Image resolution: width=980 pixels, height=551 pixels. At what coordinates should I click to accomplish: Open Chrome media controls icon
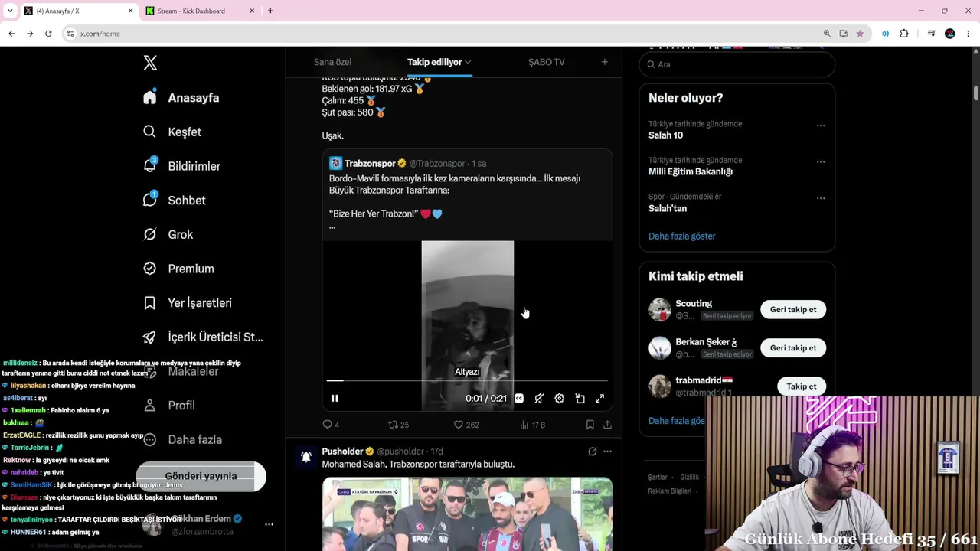tap(931, 34)
